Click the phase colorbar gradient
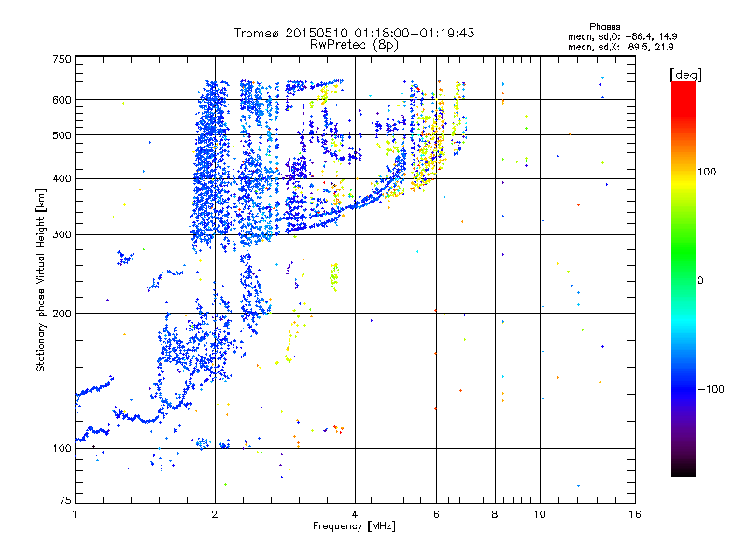 click(x=684, y=279)
